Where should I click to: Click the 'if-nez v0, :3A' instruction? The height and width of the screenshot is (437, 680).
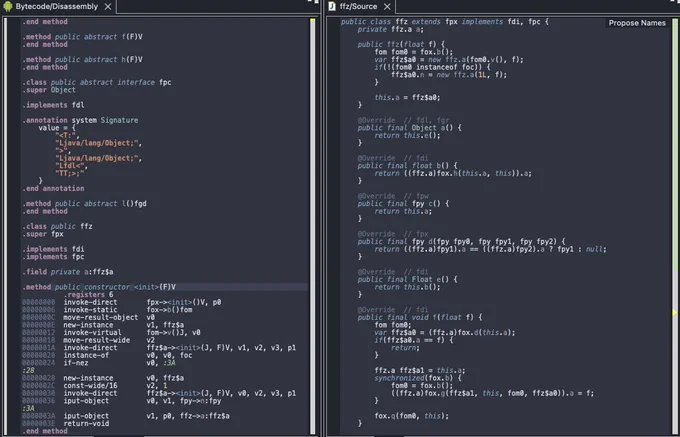coord(99,363)
